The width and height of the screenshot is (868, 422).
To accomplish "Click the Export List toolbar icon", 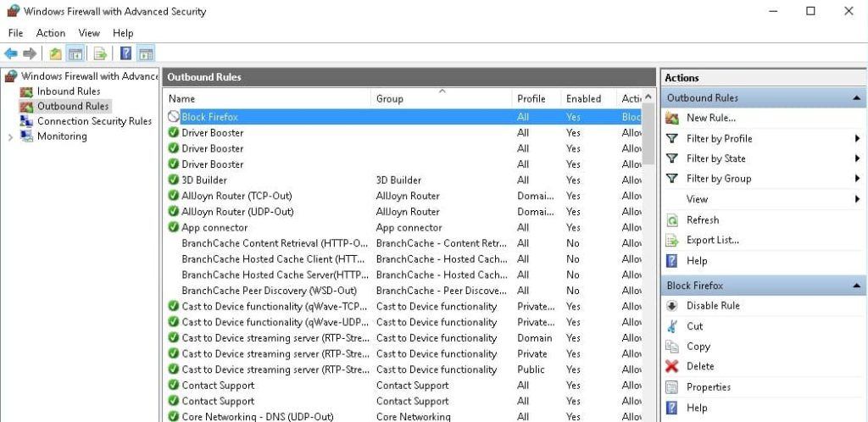I will pos(100,53).
